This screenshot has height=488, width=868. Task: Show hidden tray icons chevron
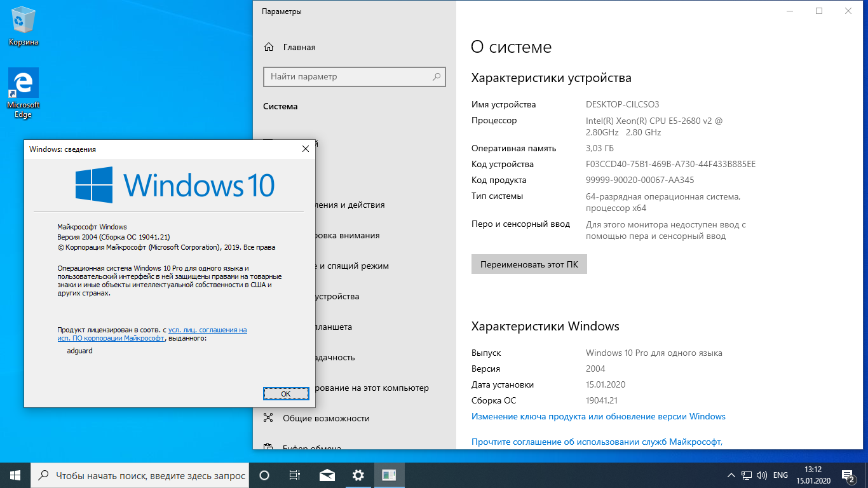pyautogui.click(x=731, y=475)
